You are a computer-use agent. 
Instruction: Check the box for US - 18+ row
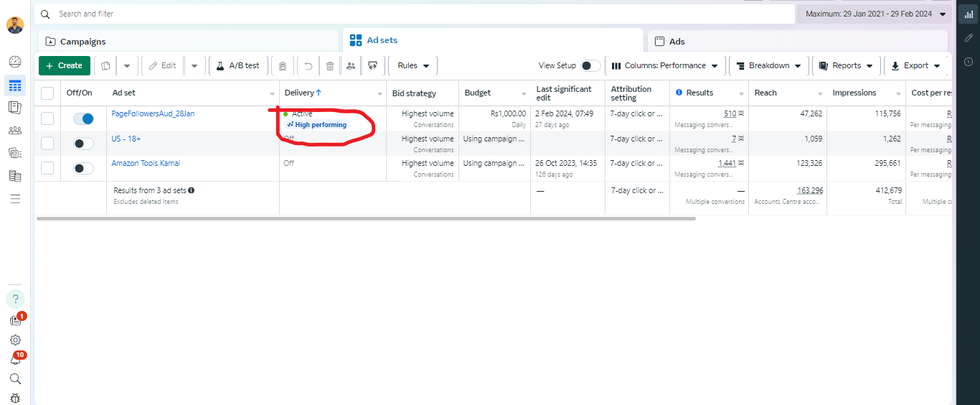point(47,144)
